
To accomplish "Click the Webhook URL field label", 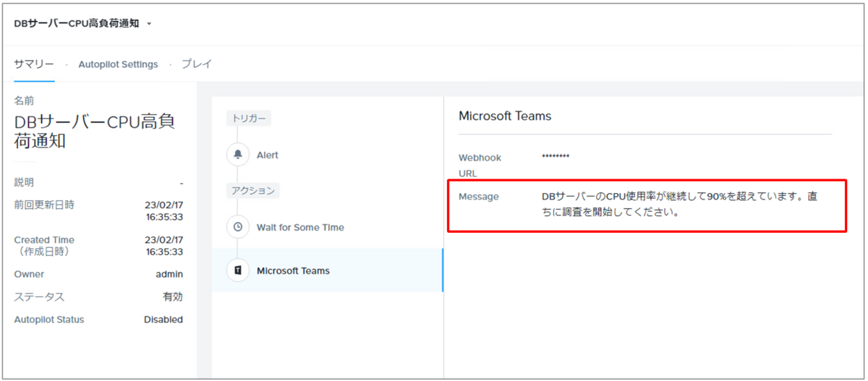I will (x=480, y=166).
